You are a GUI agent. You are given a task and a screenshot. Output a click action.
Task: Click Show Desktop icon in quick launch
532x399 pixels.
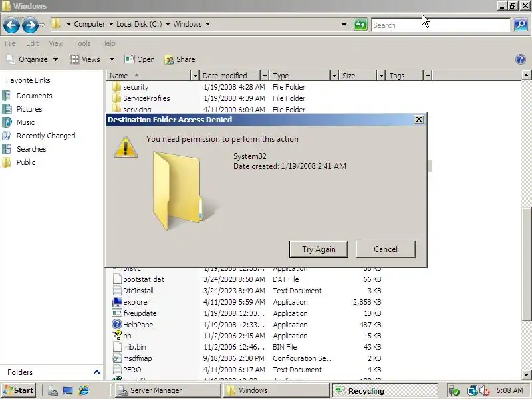tap(68, 390)
